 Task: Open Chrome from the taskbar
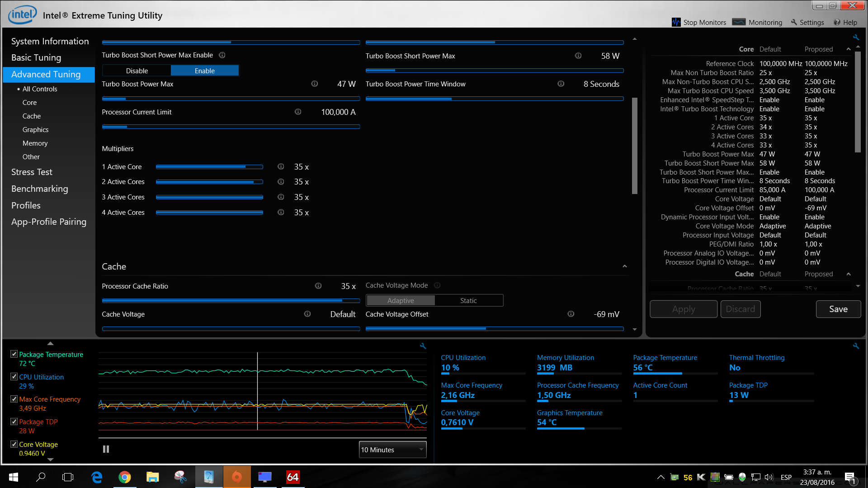pyautogui.click(x=125, y=477)
